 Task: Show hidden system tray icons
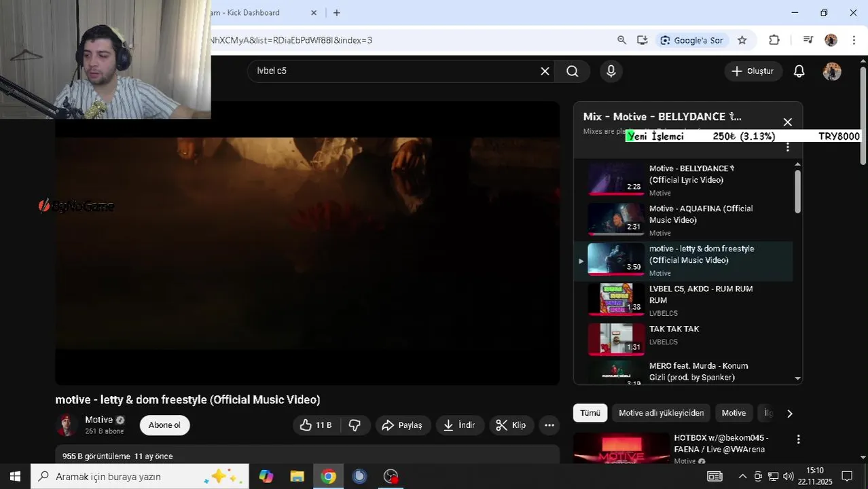point(742,476)
